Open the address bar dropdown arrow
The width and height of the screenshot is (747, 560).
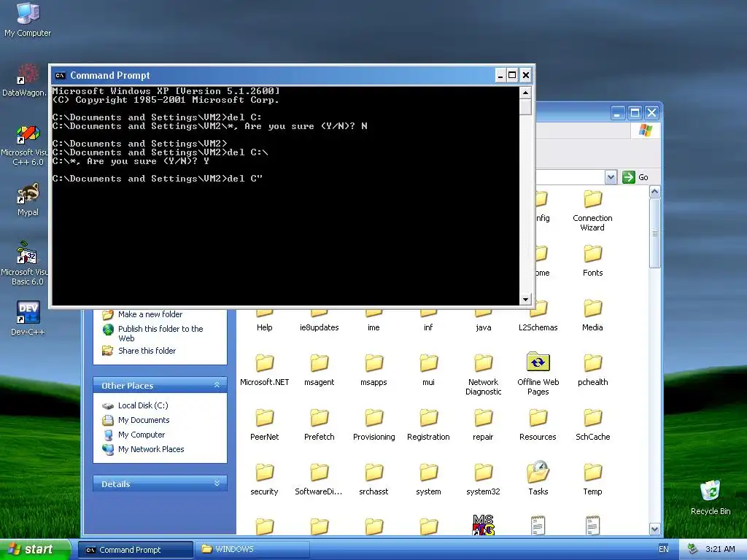click(611, 177)
